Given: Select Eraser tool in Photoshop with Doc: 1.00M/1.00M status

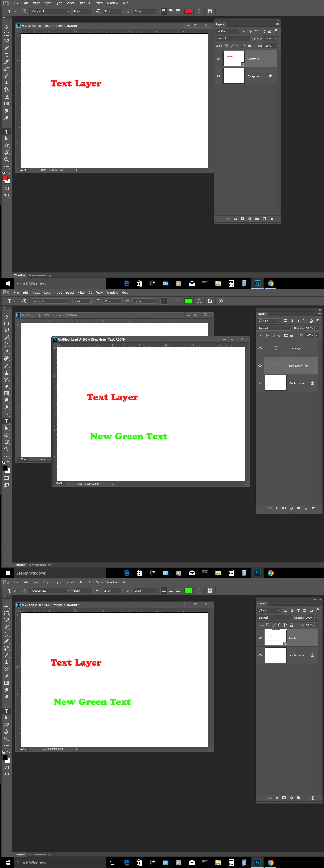Looking at the screenshot, I should click(x=6, y=676).
